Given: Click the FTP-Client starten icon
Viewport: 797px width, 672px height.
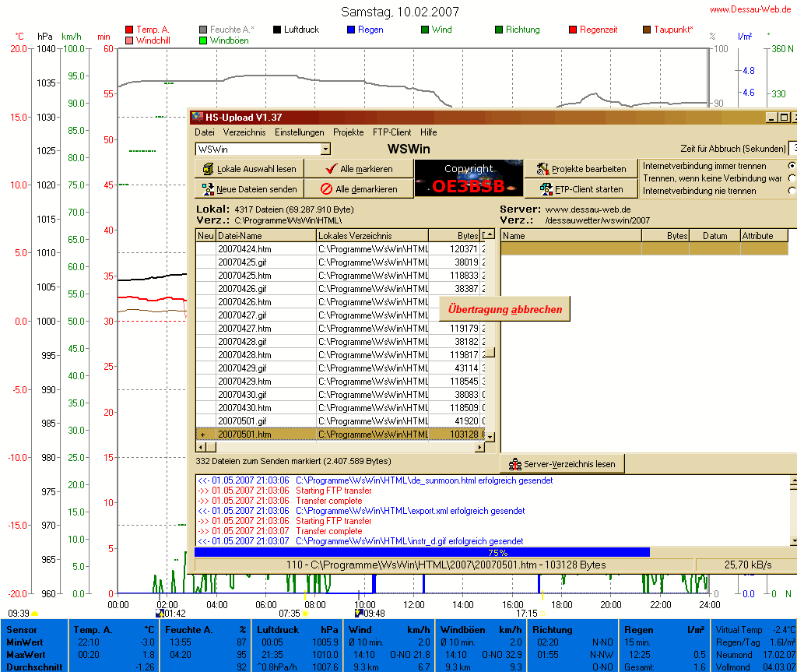Looking at the screenshot, I should [x=542, y=189].
